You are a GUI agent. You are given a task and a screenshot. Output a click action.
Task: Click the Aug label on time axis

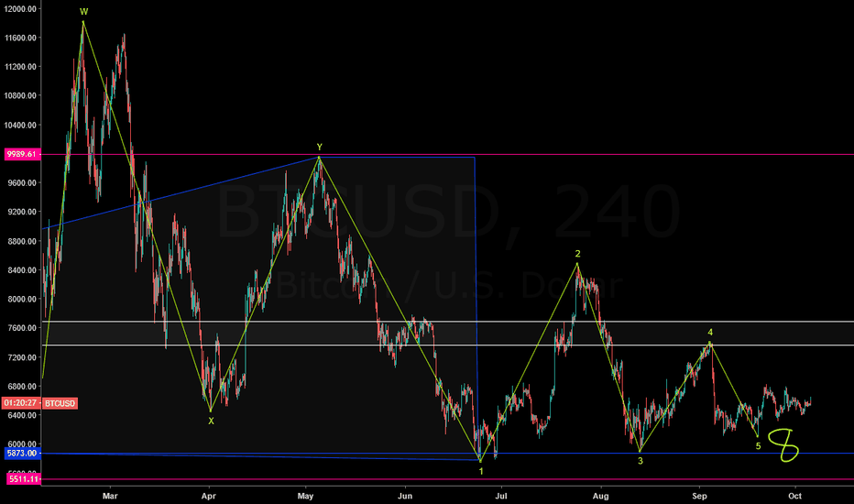coord(601,496)
